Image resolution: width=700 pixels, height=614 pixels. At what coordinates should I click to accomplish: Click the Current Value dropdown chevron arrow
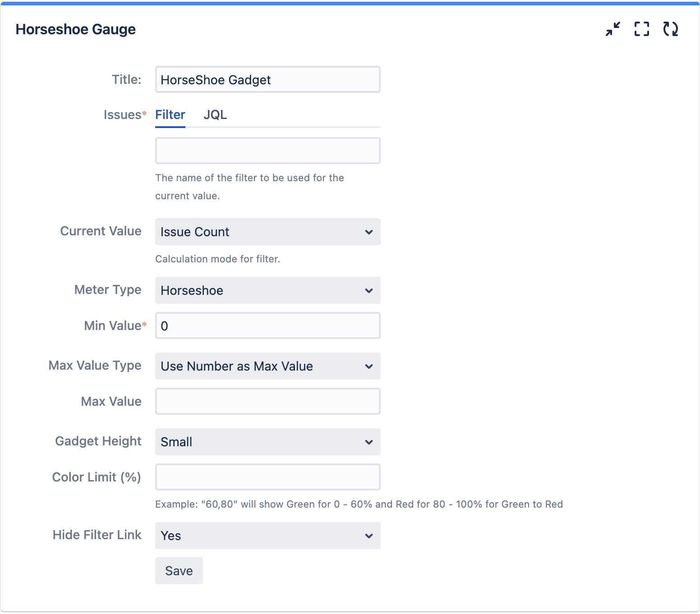[368, 232]
